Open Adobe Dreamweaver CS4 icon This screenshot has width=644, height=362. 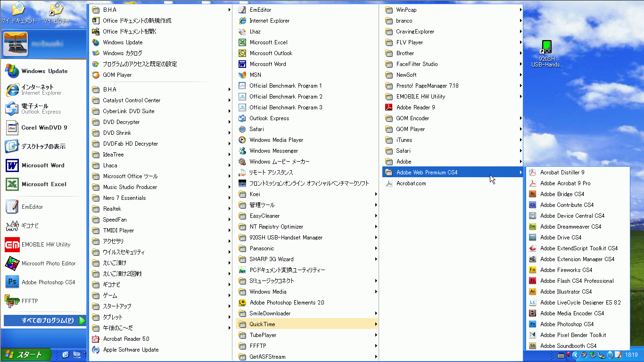coord(532,227)
